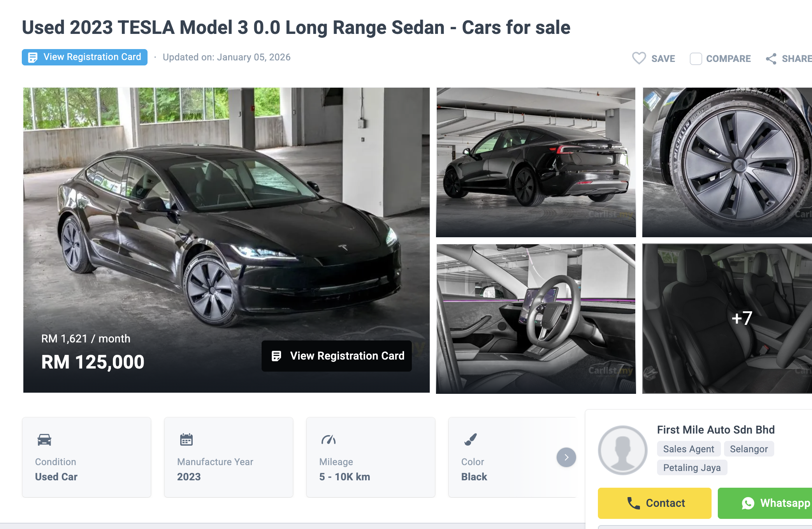Screen dimensions: 812x529
Task: Expand more spec cards with the right chevron arrow
Action: (566, 457)
